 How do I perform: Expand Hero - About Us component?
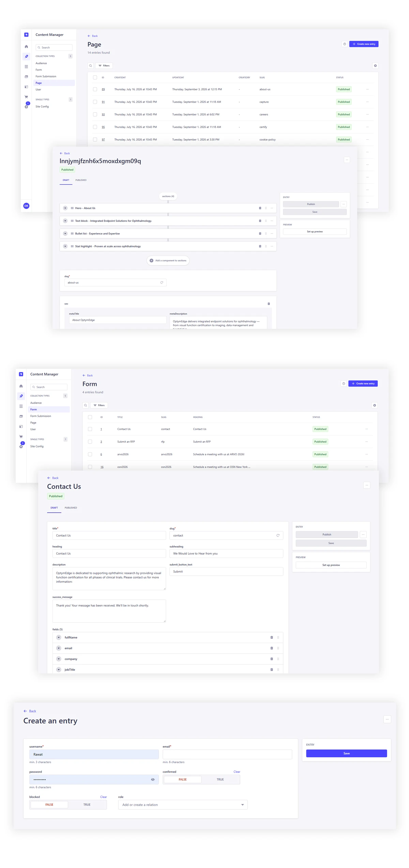[65, 208]
